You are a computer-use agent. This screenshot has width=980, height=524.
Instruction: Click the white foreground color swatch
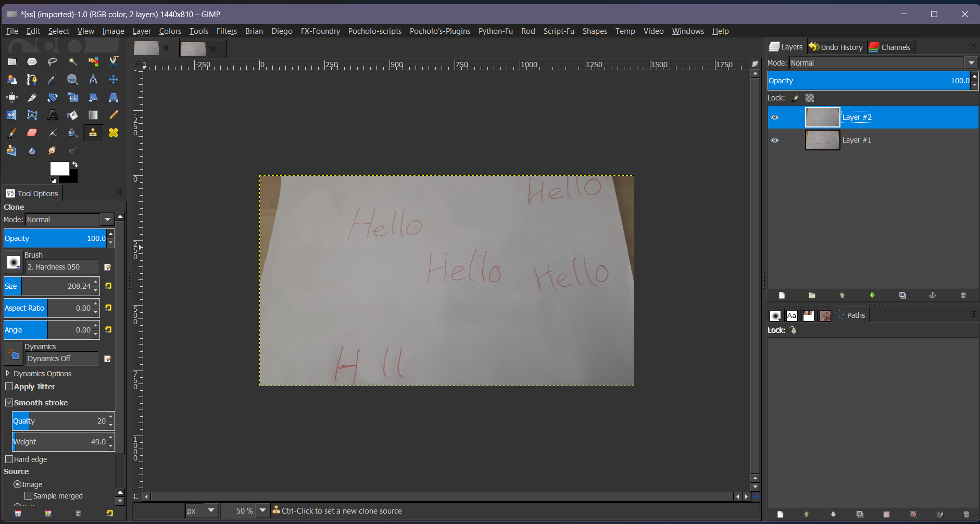pyautogui.click(x=59, y=169)
